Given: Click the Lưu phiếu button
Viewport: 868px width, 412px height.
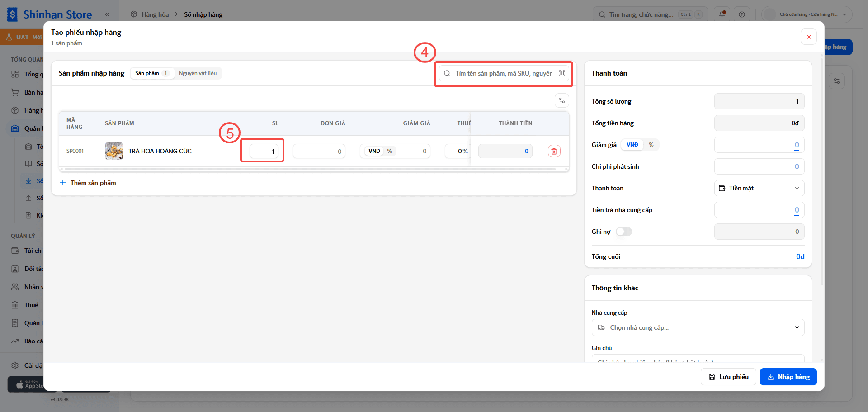Looking at the screenshot, I should pos(728,377).
